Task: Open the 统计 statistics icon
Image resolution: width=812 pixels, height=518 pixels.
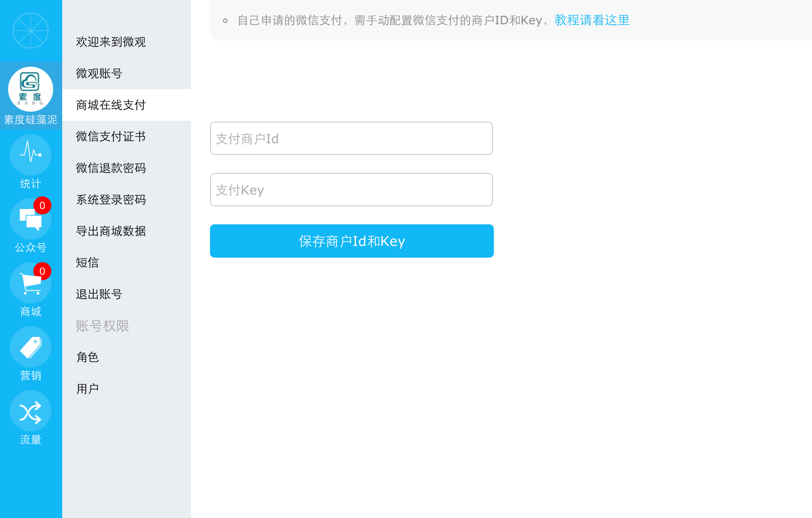Action: pos(31,155)
